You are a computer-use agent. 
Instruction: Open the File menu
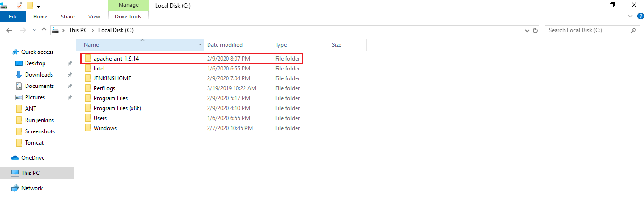click(x=13, y=17)
